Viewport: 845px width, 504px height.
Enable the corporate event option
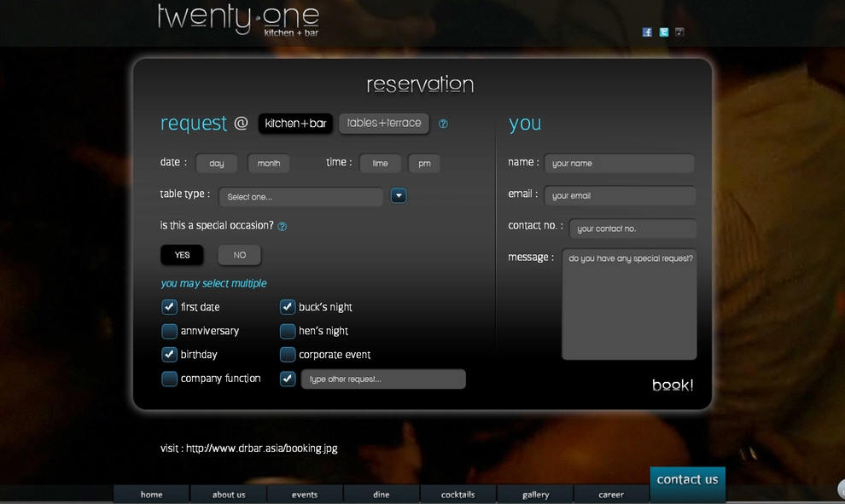click(288, 355)
